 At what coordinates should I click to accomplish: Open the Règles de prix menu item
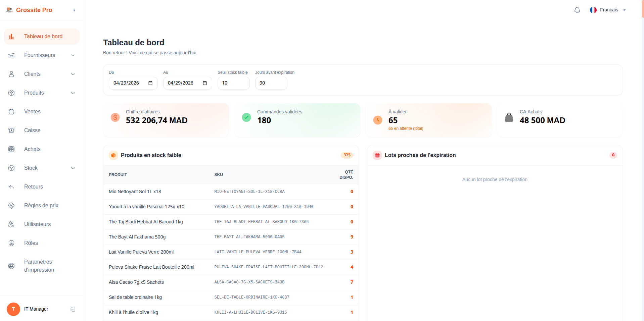point(42,206)
